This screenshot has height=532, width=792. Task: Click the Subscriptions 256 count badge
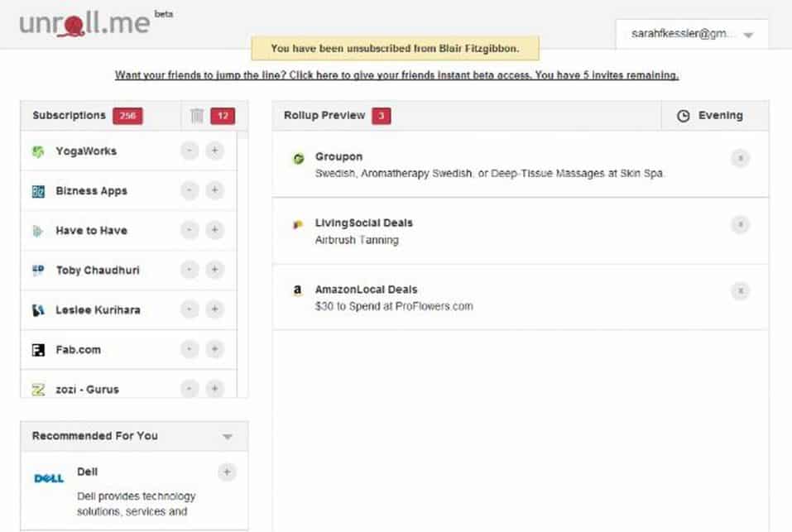coord(127,116)
